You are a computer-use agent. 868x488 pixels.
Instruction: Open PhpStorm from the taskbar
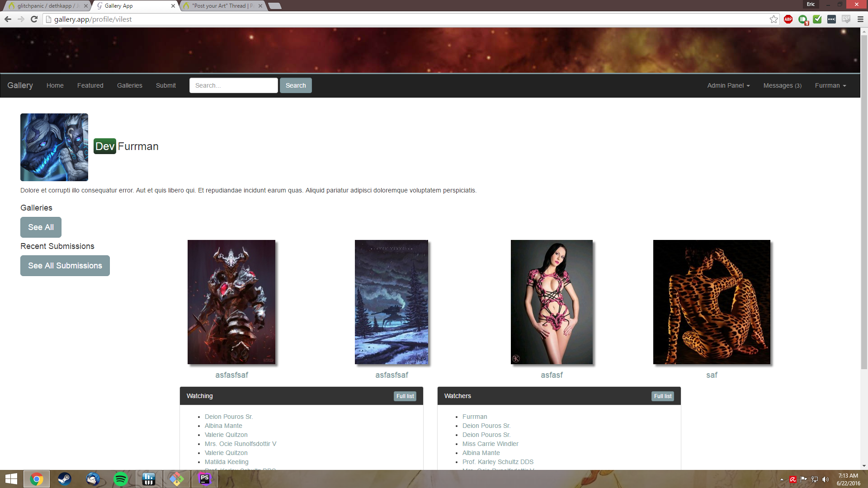[205, 479]
